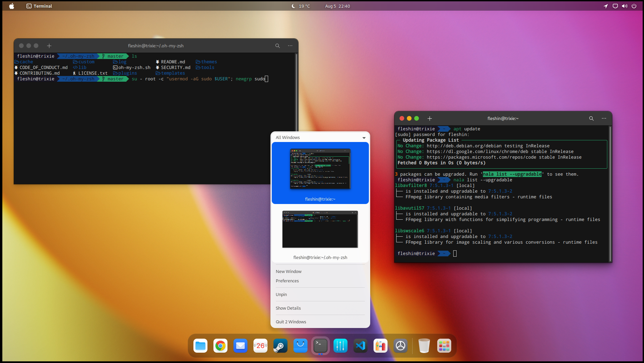
Task: Launch Google Chrome from the dock
Action: coord(220,346)
